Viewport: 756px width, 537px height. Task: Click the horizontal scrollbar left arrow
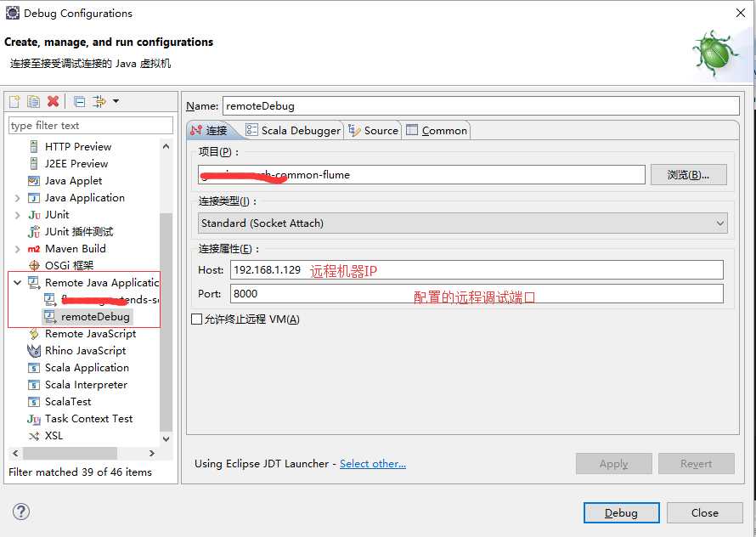pyautogui.click(x=15, y=453)
